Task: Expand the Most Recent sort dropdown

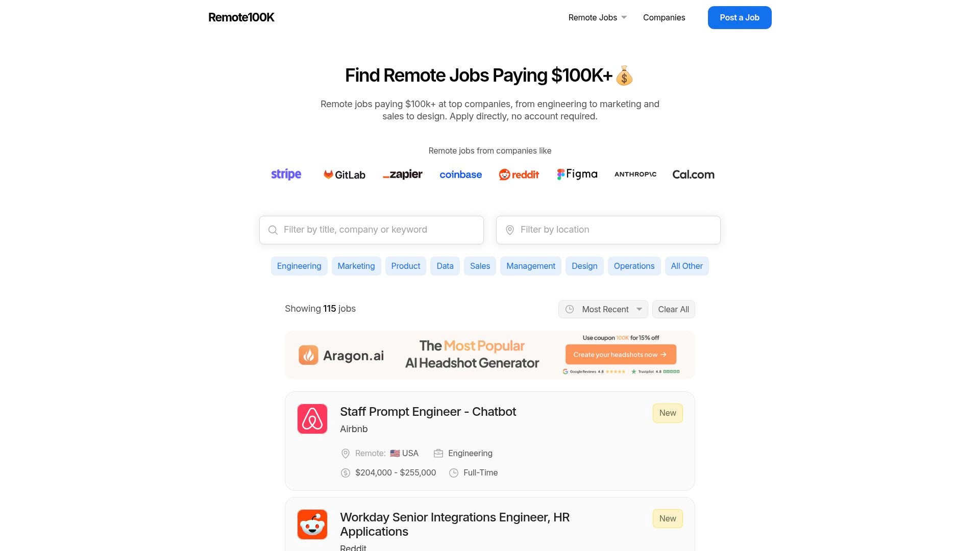Action: coord(603,309)
